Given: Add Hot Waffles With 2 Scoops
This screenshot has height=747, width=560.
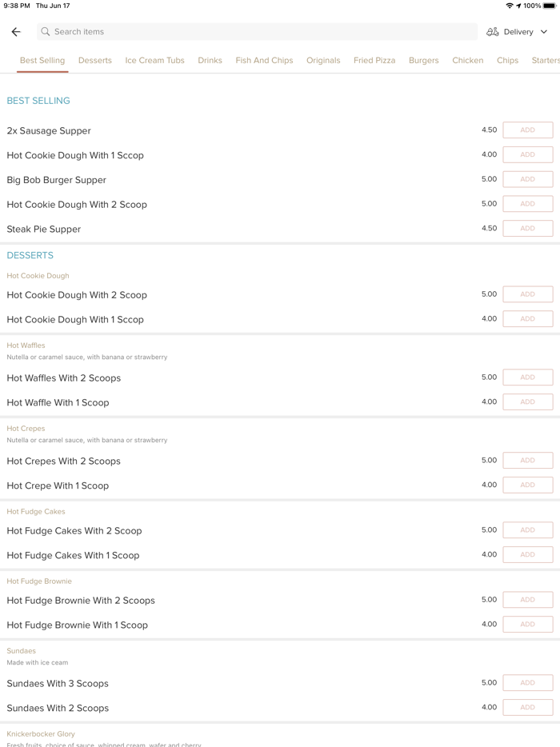Looking at the screenshot, I should (x=527, y=377).
